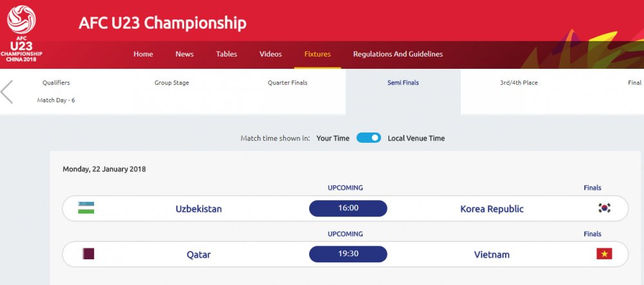This screenshot has height=285, width=644.
Task: Go to the Tables page
Action: point(227,54)
